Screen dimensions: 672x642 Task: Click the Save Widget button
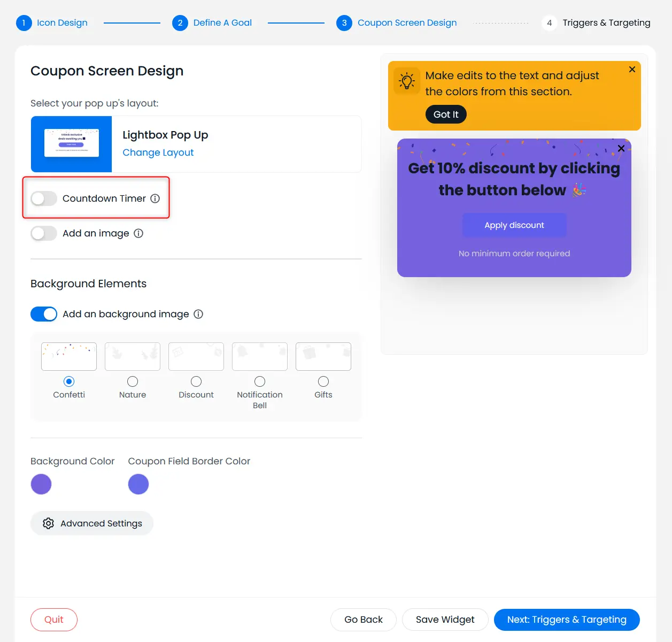445,620
